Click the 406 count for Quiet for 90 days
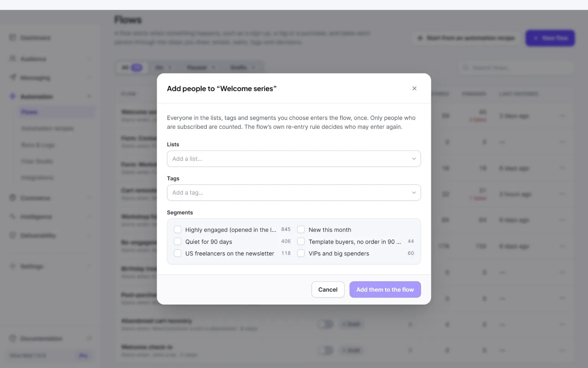The image size is (588, 368). coord(286,241)
